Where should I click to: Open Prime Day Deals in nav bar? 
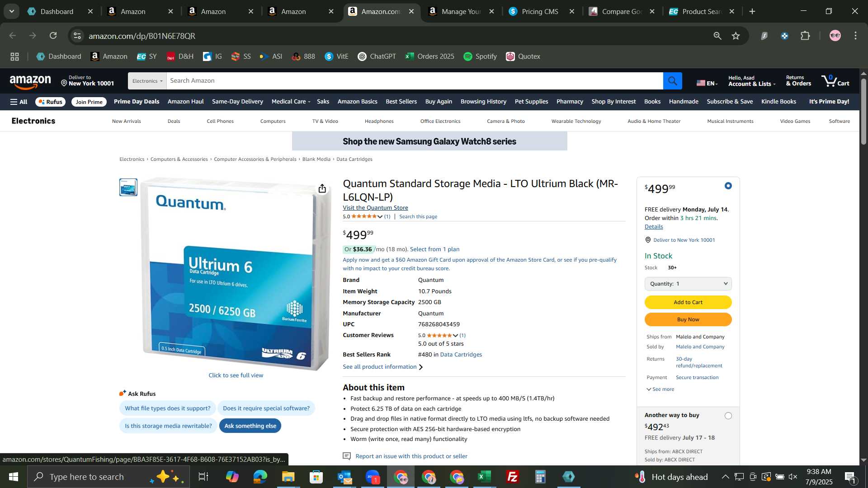[x=137, y=102]
